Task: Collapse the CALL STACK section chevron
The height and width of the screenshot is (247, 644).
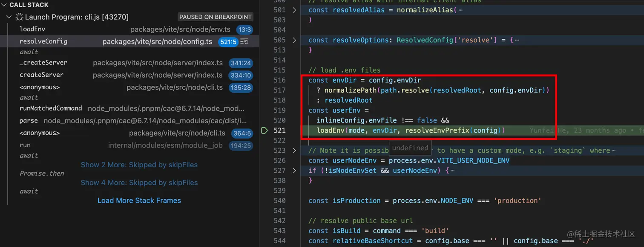Action: pos(4,5)
